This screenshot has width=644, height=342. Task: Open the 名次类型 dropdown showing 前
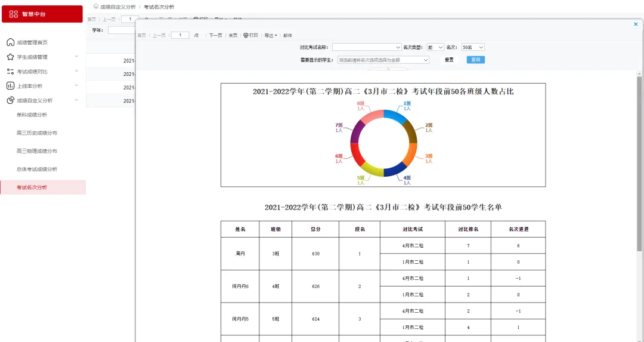pos(435,47)
